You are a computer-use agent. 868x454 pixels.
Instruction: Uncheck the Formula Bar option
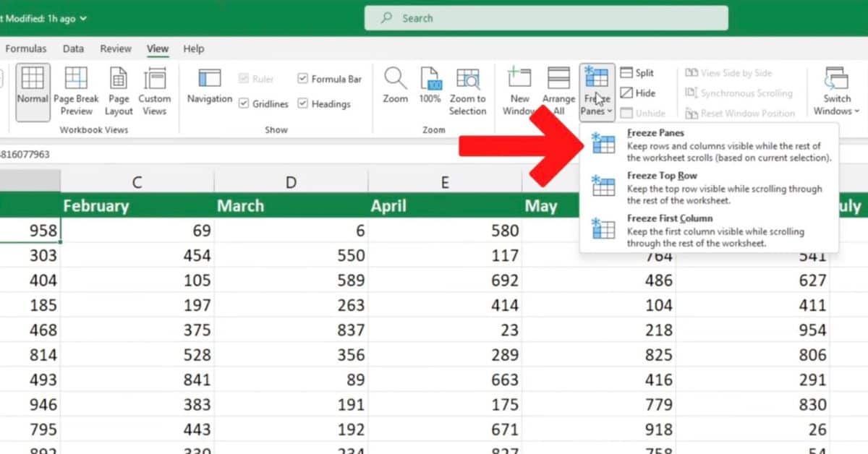tap(303, 79)
